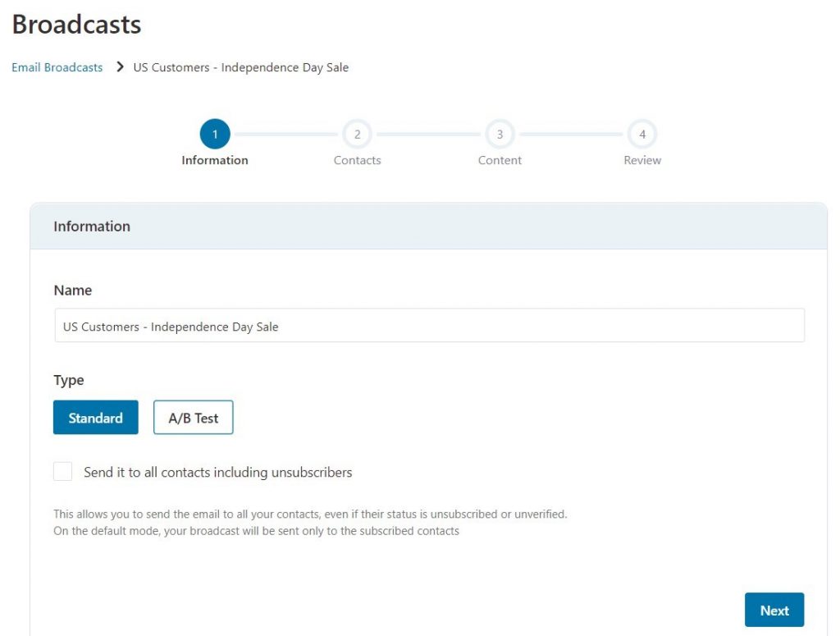Screen dimensions: 840x636
Task: Click the Name field label
Action: tap(73, 291)
